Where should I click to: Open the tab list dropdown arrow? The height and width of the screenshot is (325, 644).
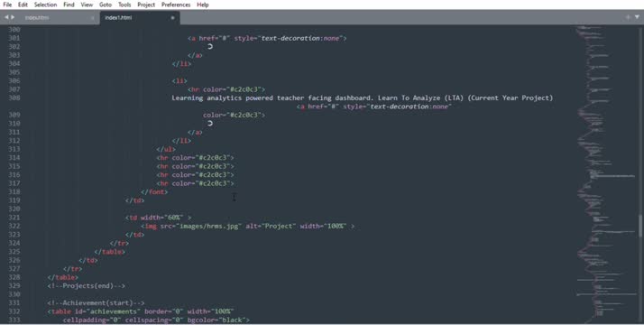click(637, 17)
